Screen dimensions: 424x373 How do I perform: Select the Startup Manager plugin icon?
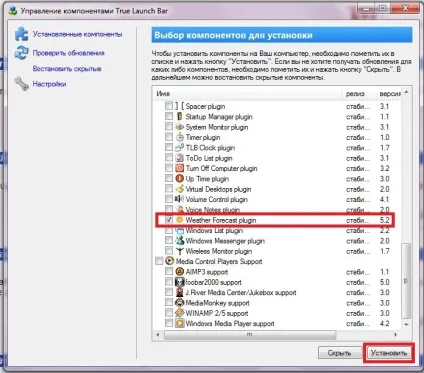(x=179, y=117)
